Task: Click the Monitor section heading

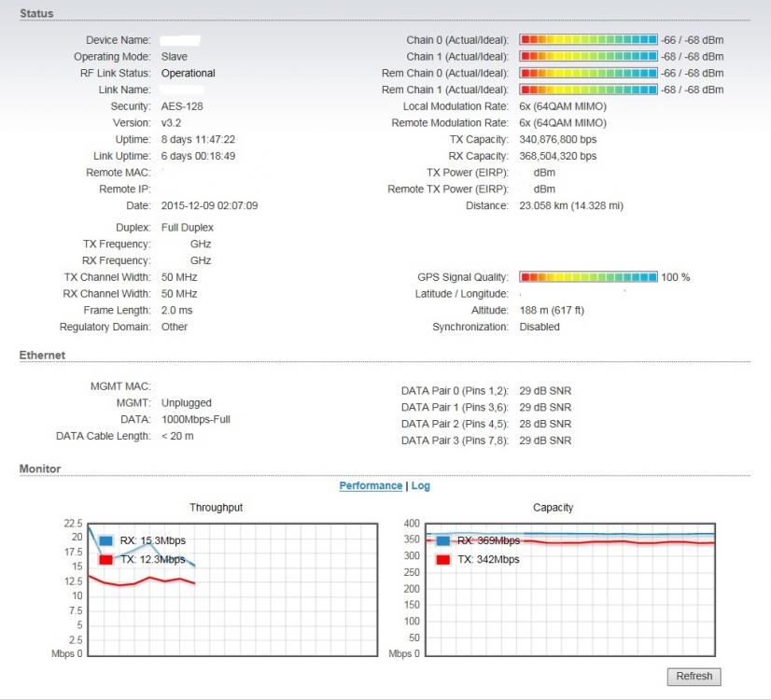Action: tap(40, 469)
